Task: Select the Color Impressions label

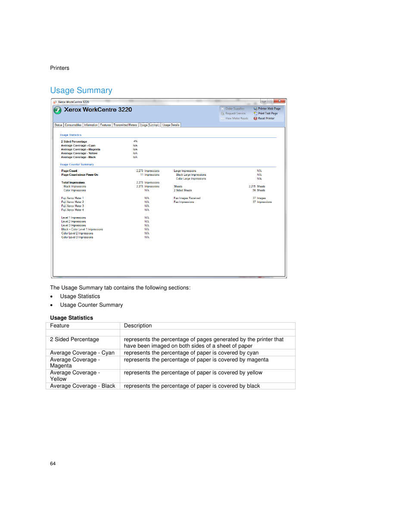Action: point(75,190)
